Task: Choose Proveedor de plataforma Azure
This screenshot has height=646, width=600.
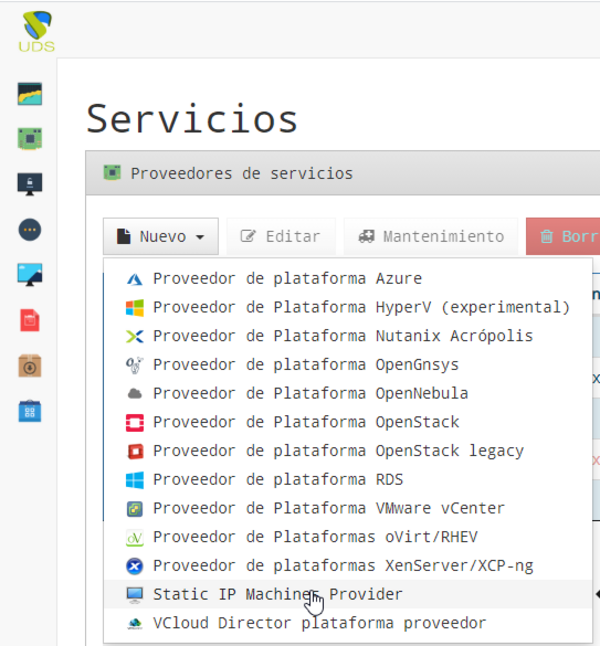Action: (287, 279)
